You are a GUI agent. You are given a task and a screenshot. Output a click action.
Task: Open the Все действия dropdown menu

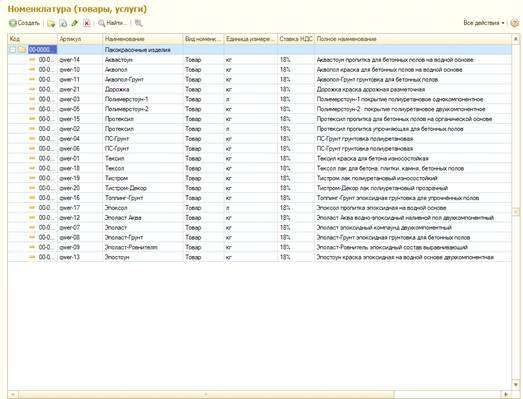484,23
